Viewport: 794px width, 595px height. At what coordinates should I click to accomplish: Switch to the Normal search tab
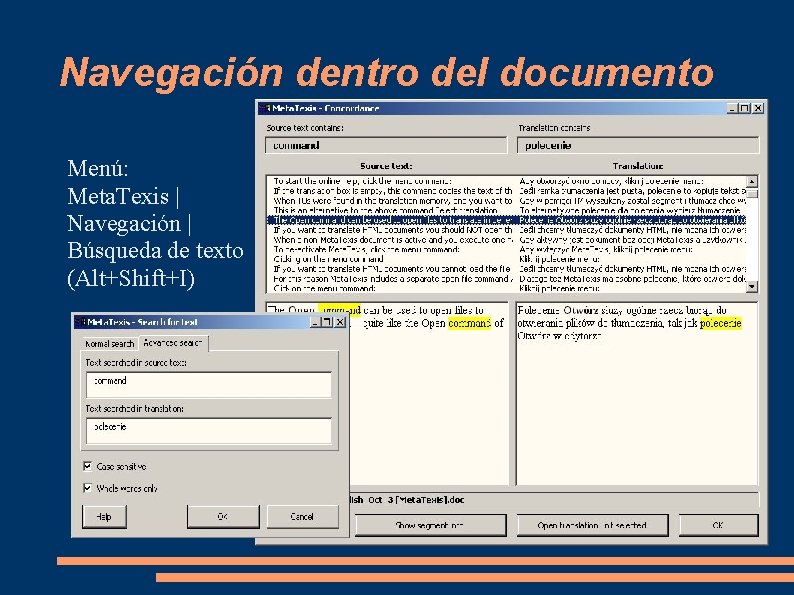coord(109,344)
